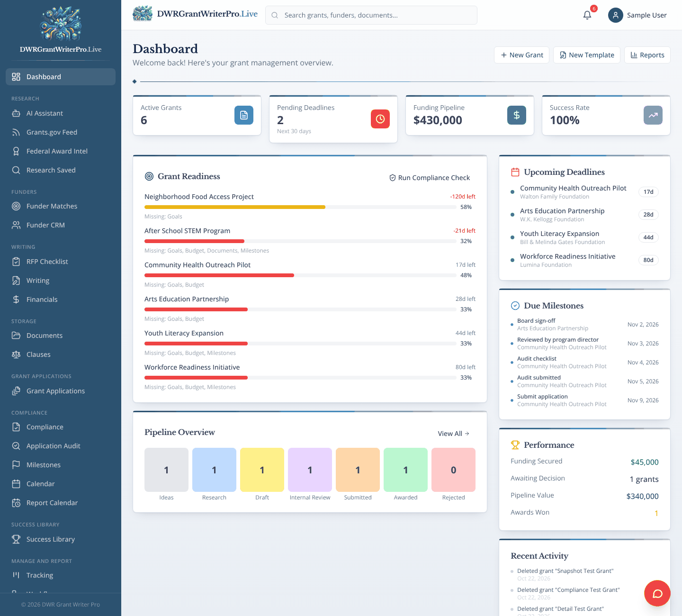Click the Grants.gov Feed RSS icon

16,132
